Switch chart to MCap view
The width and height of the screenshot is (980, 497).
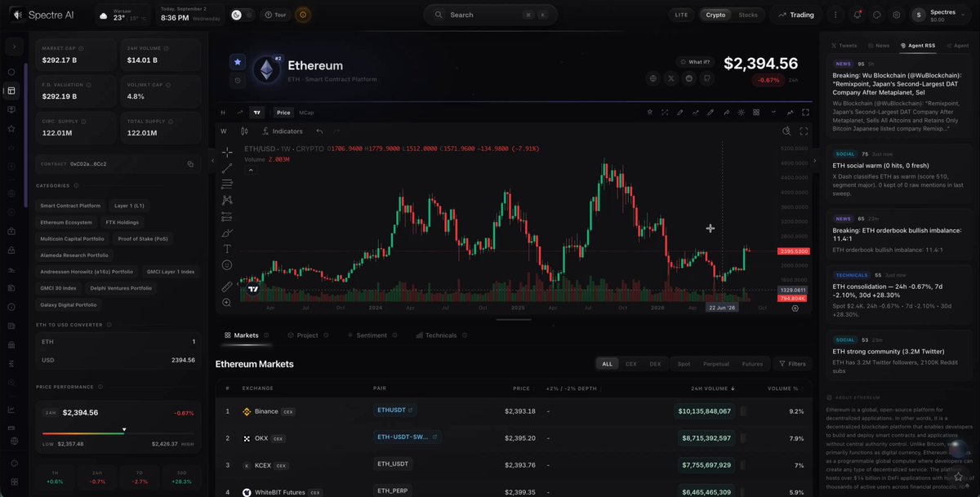(x=306, y=113)
